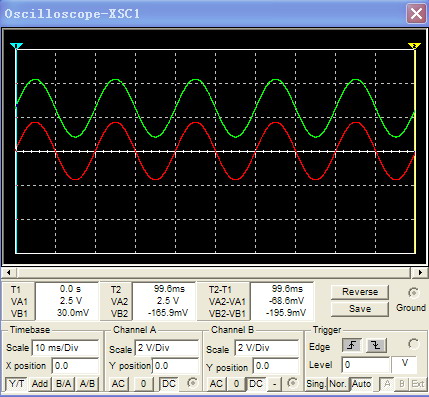429x397 pixels.
Task: Click the cyan T1 cursor marker
Action: [16, 46]
